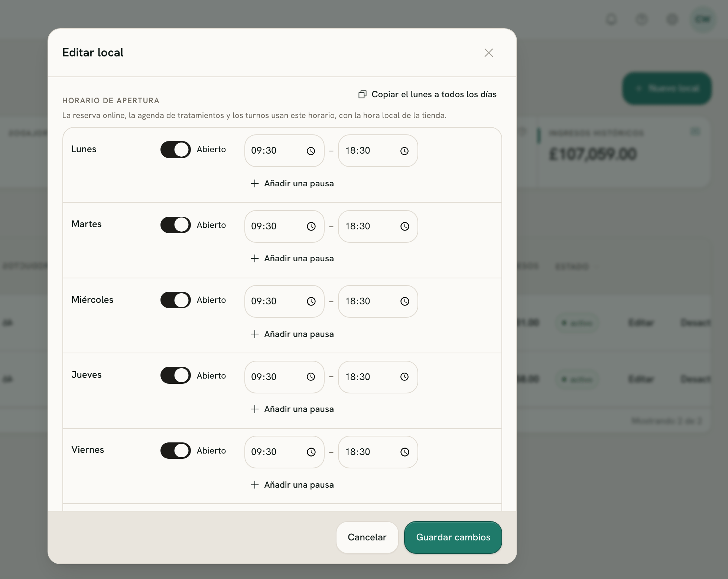Toggle Miércoles open switch

tap(175, 300)
